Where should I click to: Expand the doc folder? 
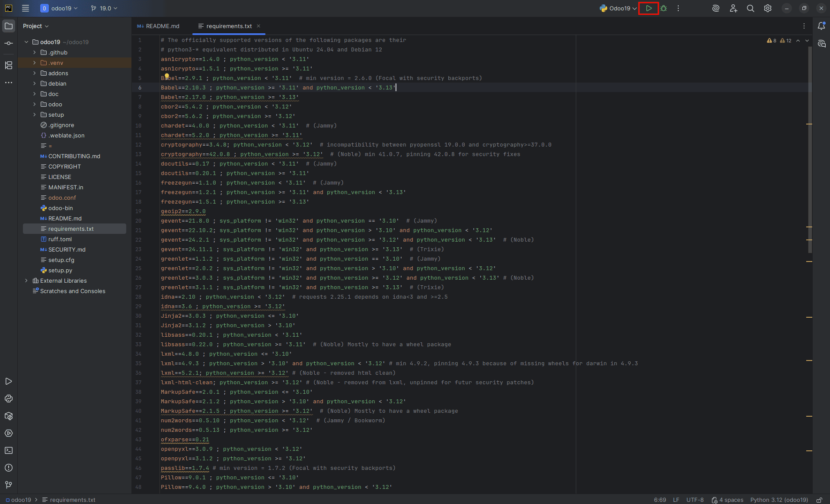click(x=35, y=94)
